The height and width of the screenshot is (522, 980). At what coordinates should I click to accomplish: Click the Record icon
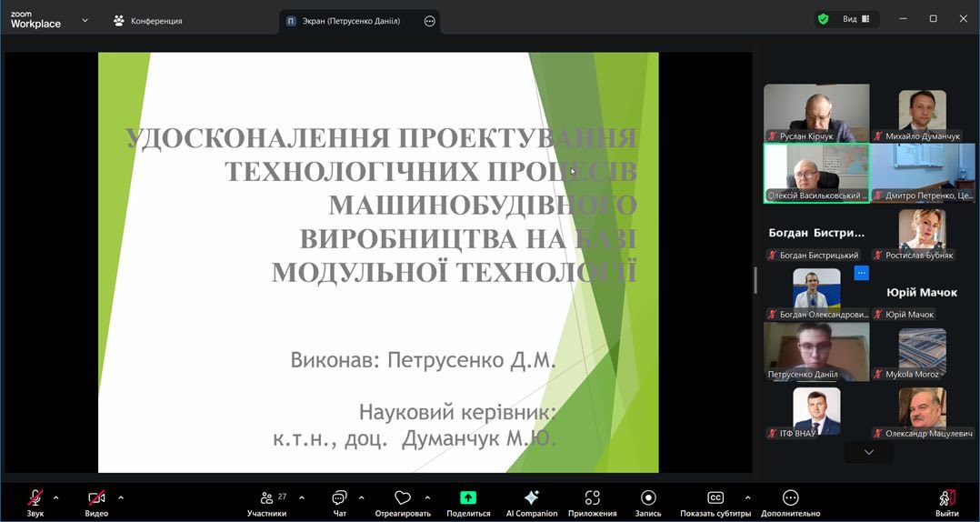pyautogui.click(x=648, y=498)
